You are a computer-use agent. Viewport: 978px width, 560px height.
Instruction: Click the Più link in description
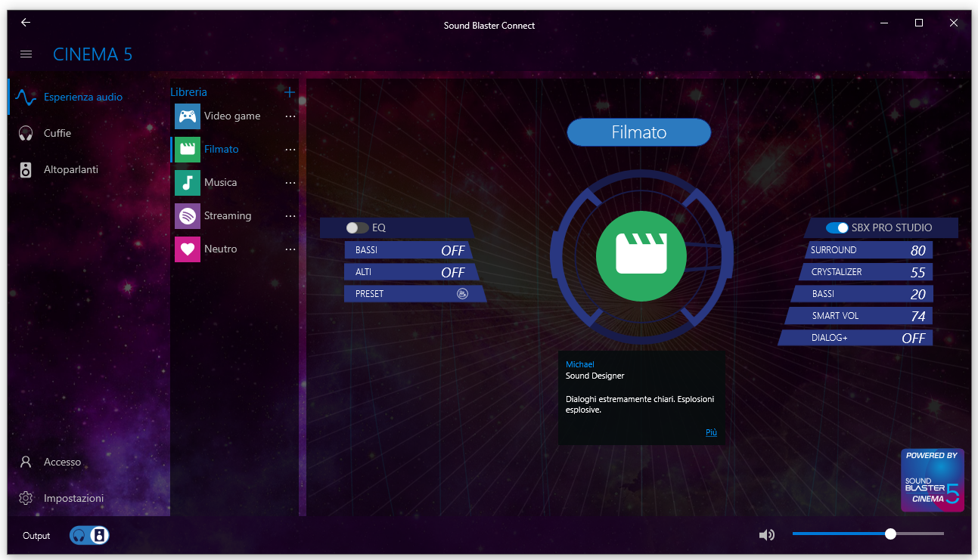711,432
